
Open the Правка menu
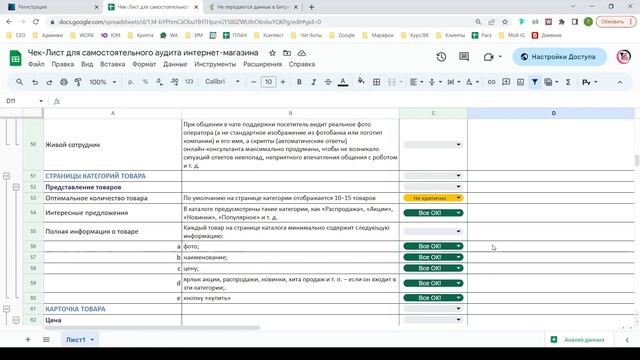pos(62,64)
